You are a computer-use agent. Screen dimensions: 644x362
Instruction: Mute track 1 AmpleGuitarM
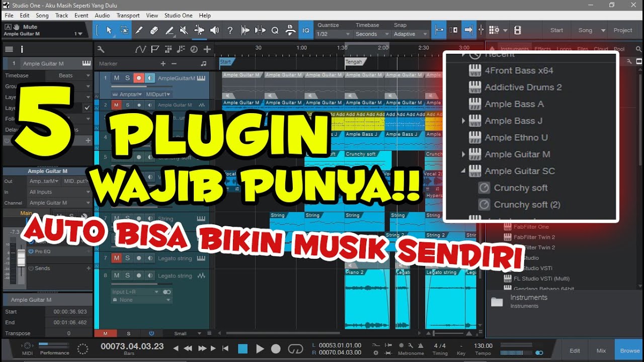pyautogui.click(x=117, y=78)
